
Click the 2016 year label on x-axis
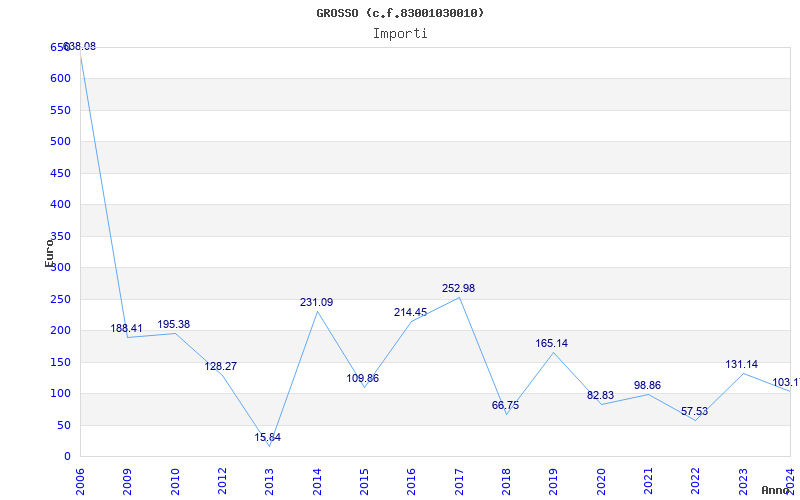pos(411,482)
